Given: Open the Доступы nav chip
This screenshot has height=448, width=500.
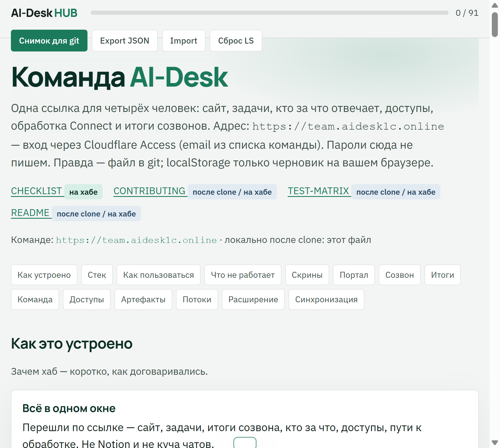Looking at the screenshot, I should coord(87,300).
